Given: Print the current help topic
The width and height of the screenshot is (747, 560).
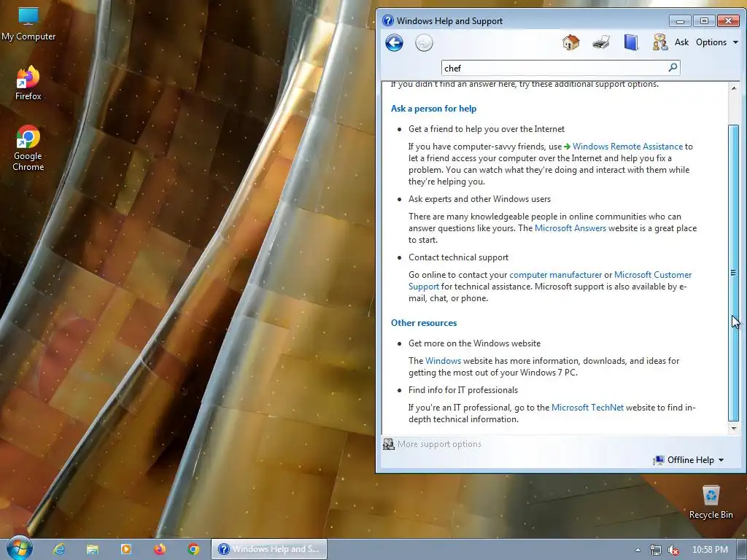Looking at the screenshot, I should 601,42.
